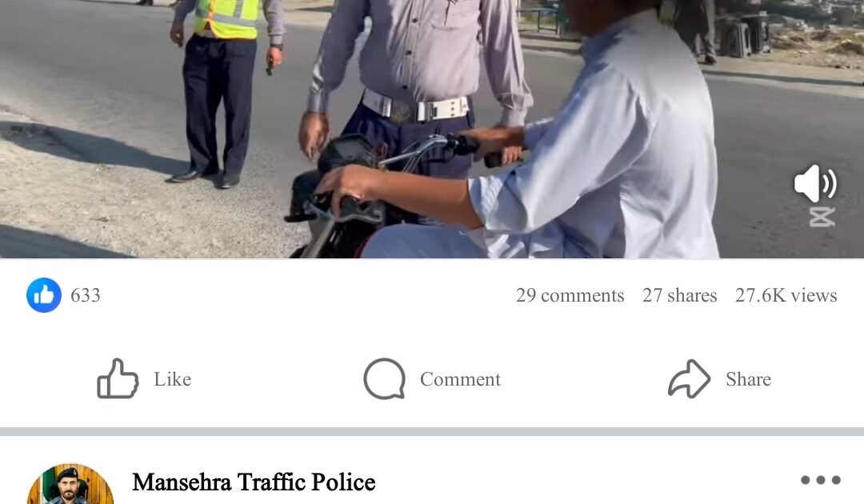The width and height of the screenshot is (864, 504).
Task: Expand the three-dots post options menu
Action: [821, 480]
